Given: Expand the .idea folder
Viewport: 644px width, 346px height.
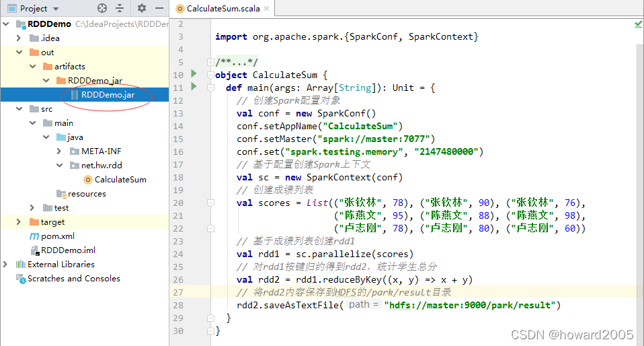Looking at the screenshot, I should (18, 38).
